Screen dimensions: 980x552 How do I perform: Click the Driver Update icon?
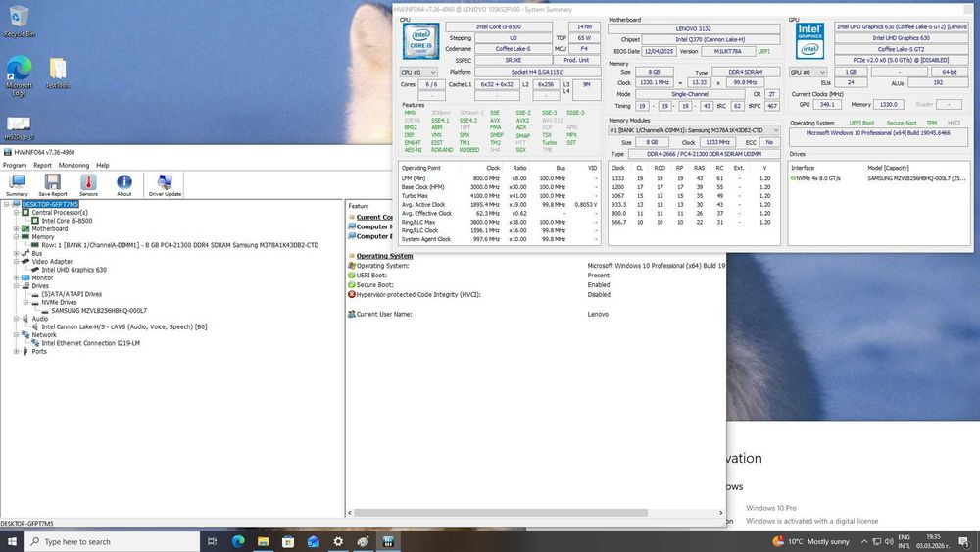[165, 185]
